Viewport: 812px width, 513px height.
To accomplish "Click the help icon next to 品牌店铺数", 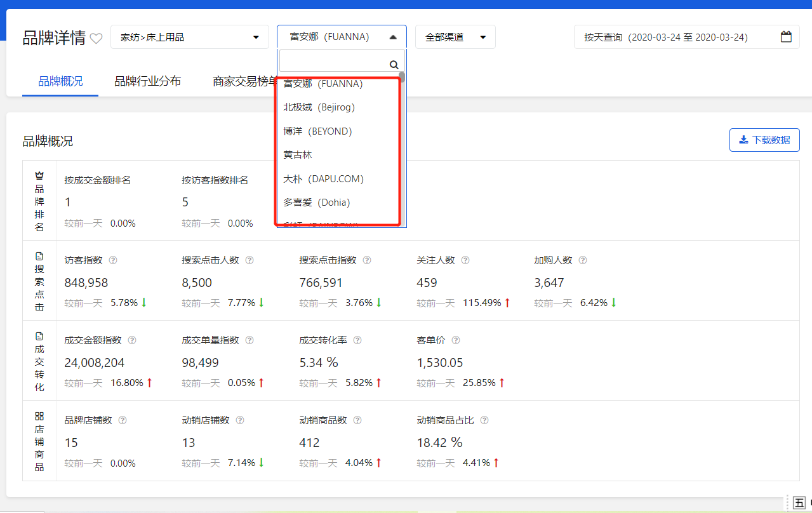I will point(123,420).
